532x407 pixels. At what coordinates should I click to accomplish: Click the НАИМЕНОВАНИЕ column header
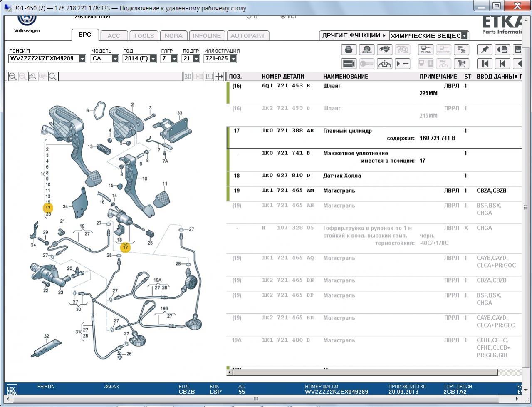coord(346,77)
